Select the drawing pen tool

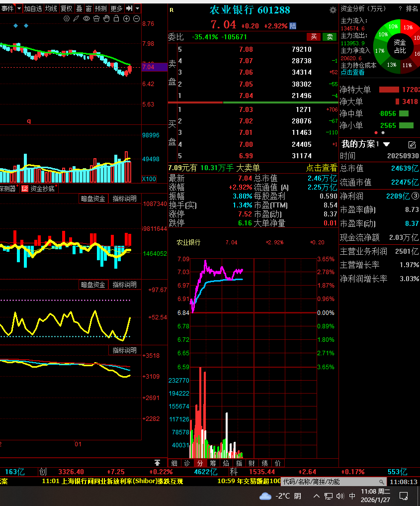click(x=76, y=19)
